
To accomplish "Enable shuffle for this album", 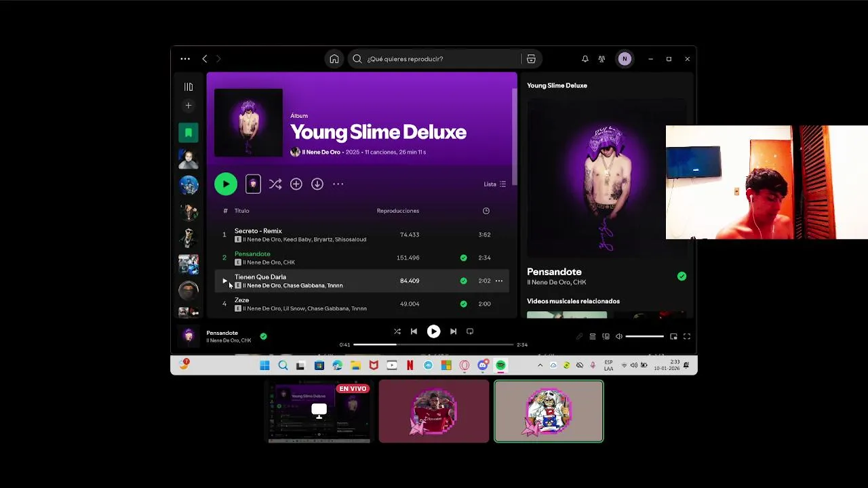I will click(275, 184).
